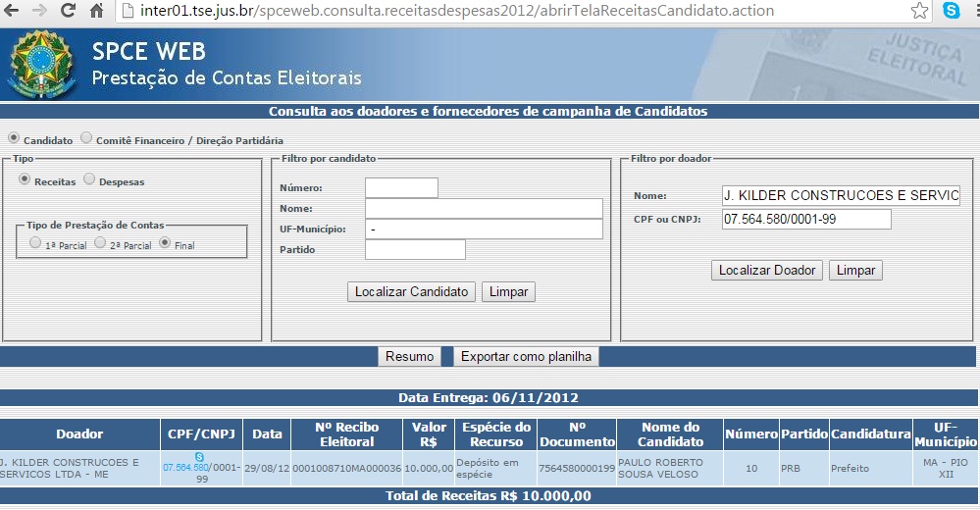Click the Nome do Candidato column header
Viewport: 980px width, 510px height.
(x=670, y=434)
